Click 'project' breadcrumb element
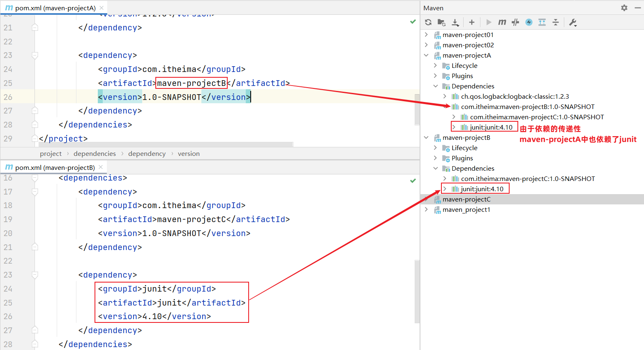This screenshot has height=350, width=644. click(51, 153)
